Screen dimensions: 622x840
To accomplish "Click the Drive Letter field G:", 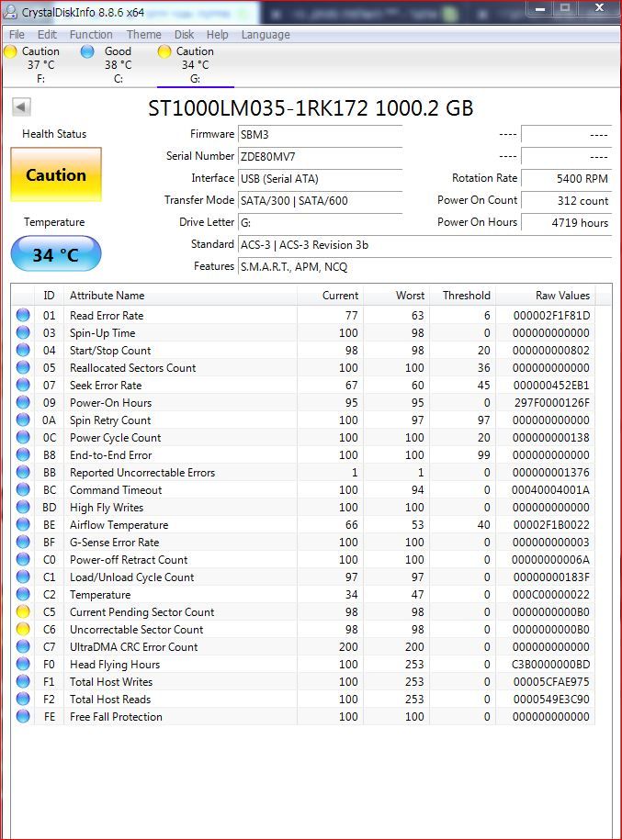I will (x=320, y=222).
